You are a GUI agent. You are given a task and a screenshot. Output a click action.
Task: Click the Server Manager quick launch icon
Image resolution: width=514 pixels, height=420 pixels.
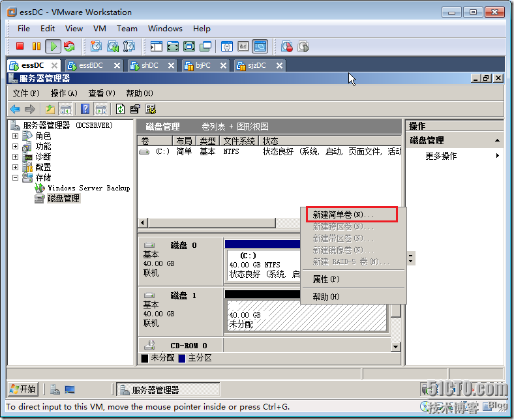(x=55, y=389)
